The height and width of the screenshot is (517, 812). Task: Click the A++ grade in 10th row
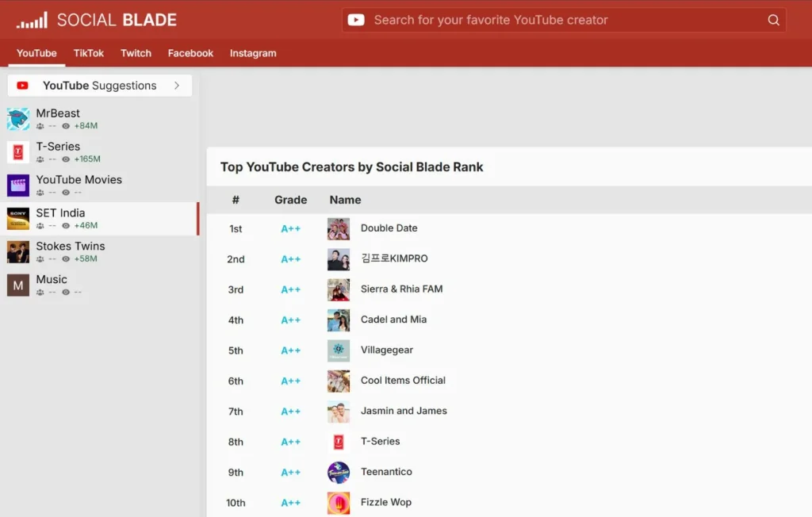290,503
